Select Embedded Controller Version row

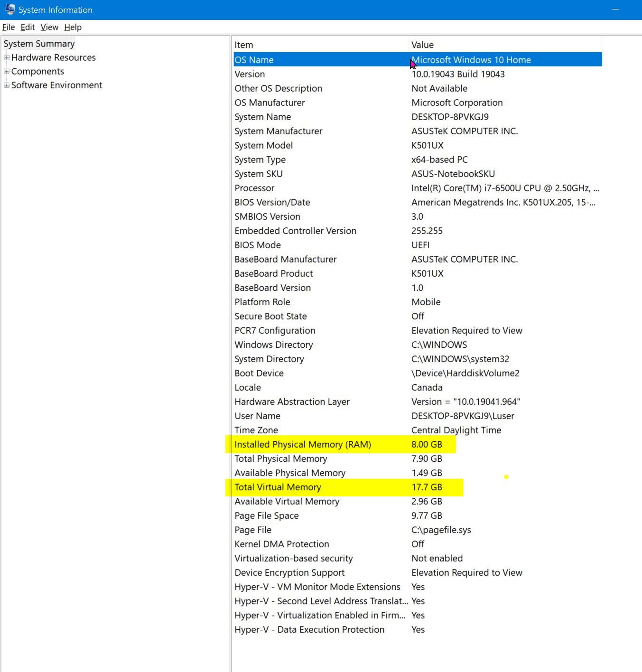[x=418, y=231]
